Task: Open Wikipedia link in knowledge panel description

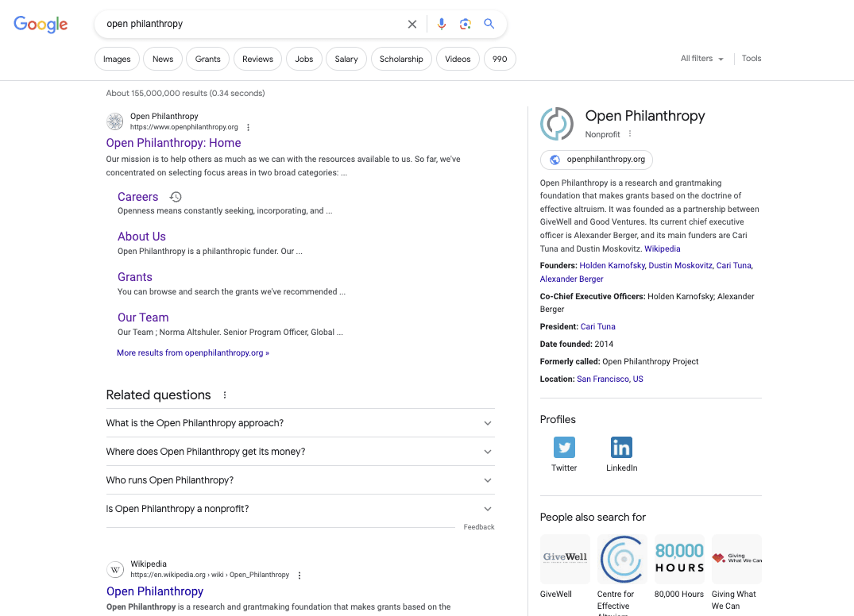Action: click(663, 248)
